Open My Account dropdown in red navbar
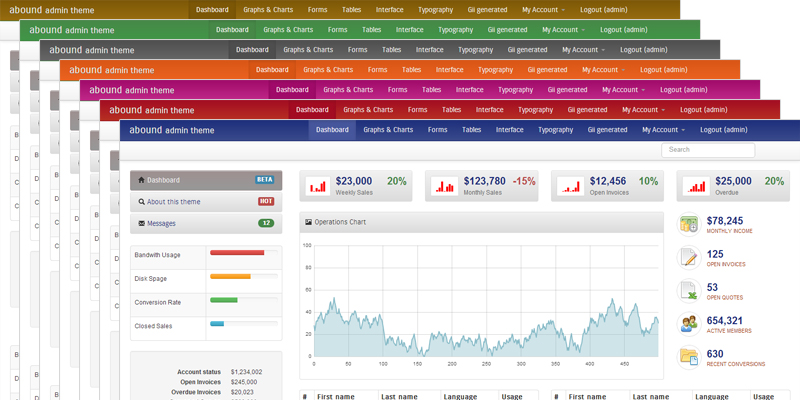Viewport: 800px width, 400px height. (x=643, y=110)
